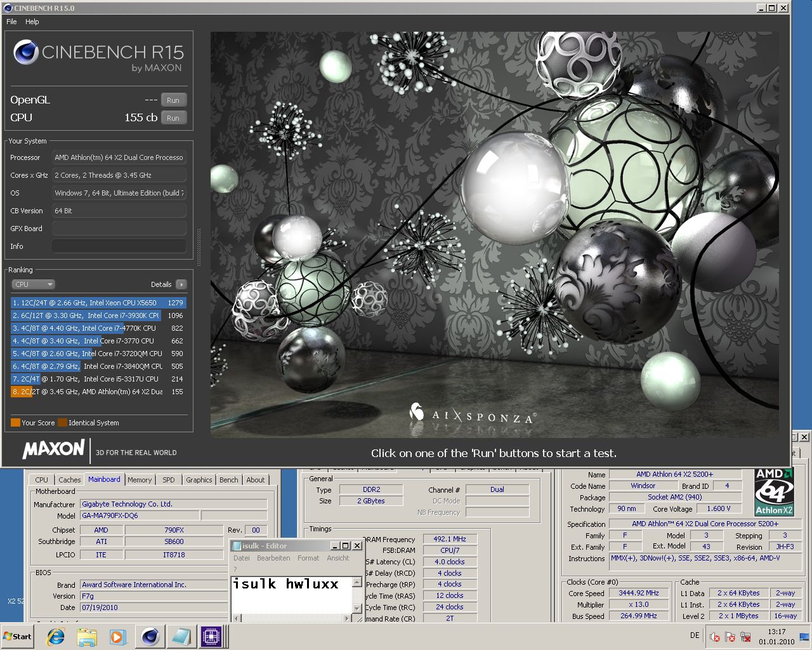Click the muted volume tray icon
Viewport: 812px width, 650px height.
tap(715, 637)
